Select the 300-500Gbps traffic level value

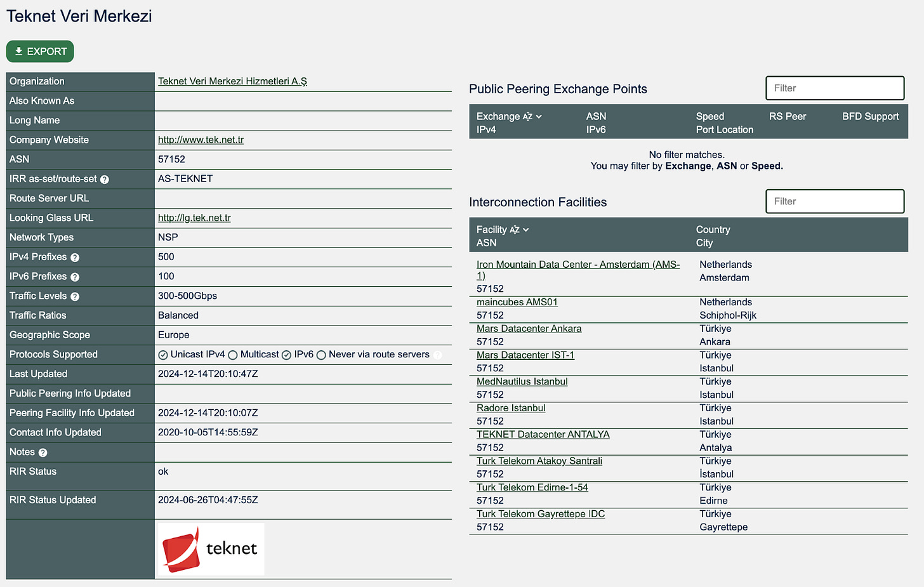(x=188, y=296)
